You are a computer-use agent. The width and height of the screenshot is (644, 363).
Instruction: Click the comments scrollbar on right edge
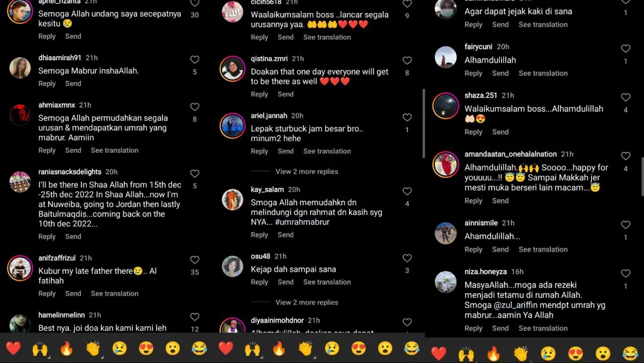(x=642, y=176)
